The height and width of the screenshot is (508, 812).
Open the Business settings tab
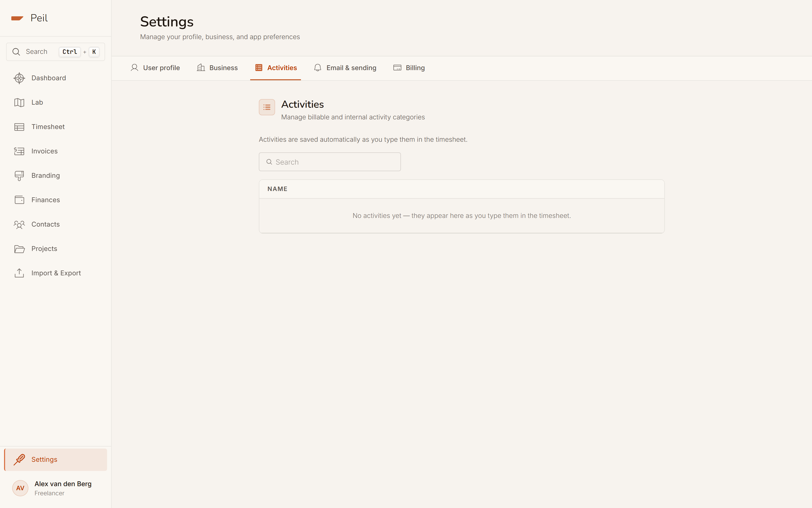(x=217, y=68)
